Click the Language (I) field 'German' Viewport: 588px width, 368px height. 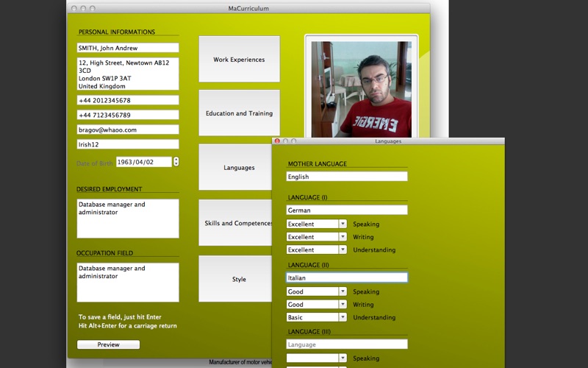click(347, 210)
